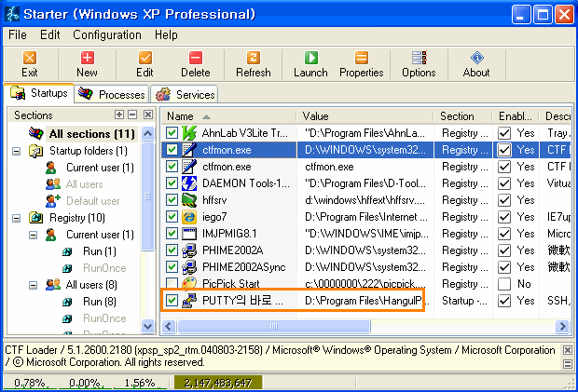
Task: Switch to the Services tab
Action: [185, 95]
